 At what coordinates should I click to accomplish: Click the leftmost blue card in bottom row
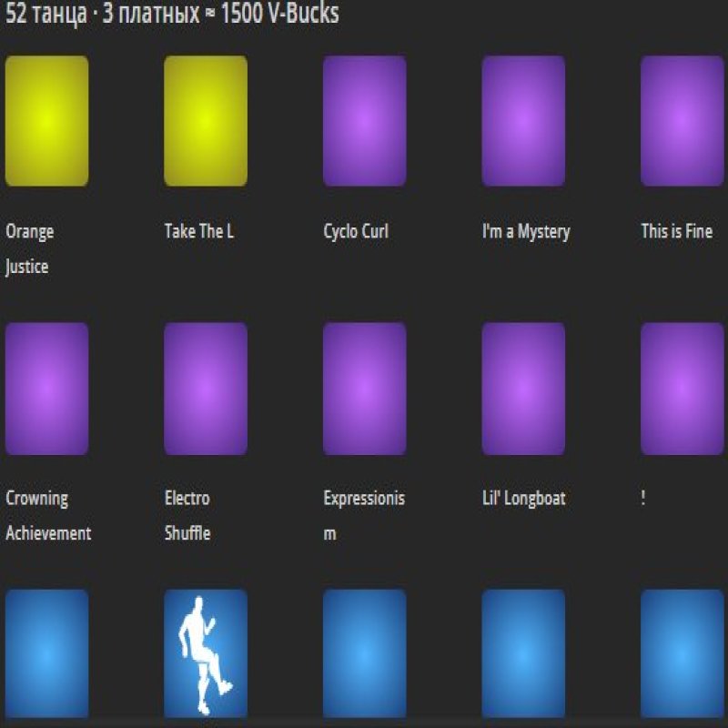pyautogui.click(x=46, y=652)
